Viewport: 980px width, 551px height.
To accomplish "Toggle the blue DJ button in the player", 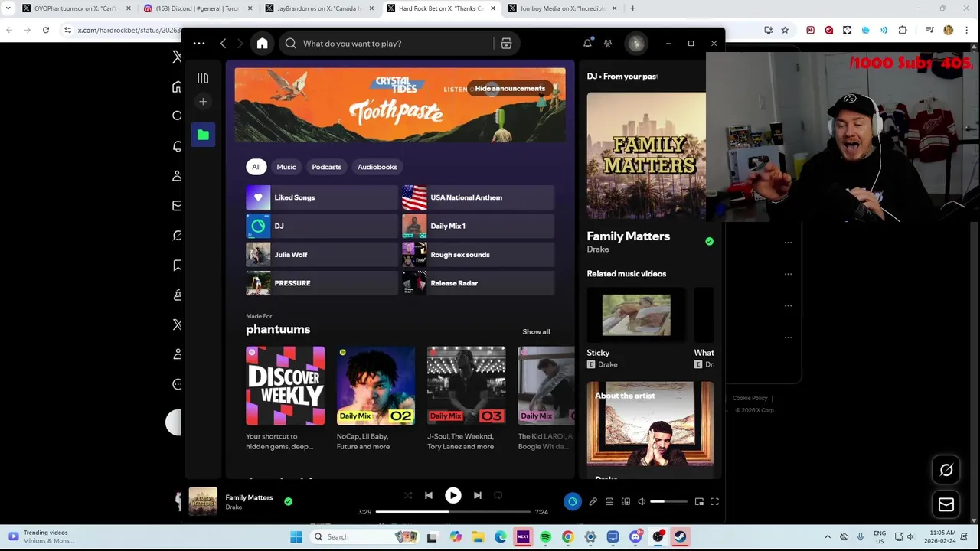I will (573, 501).
